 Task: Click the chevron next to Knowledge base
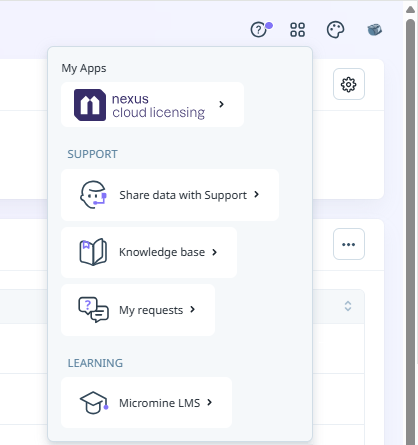click(x=214, y=252)
